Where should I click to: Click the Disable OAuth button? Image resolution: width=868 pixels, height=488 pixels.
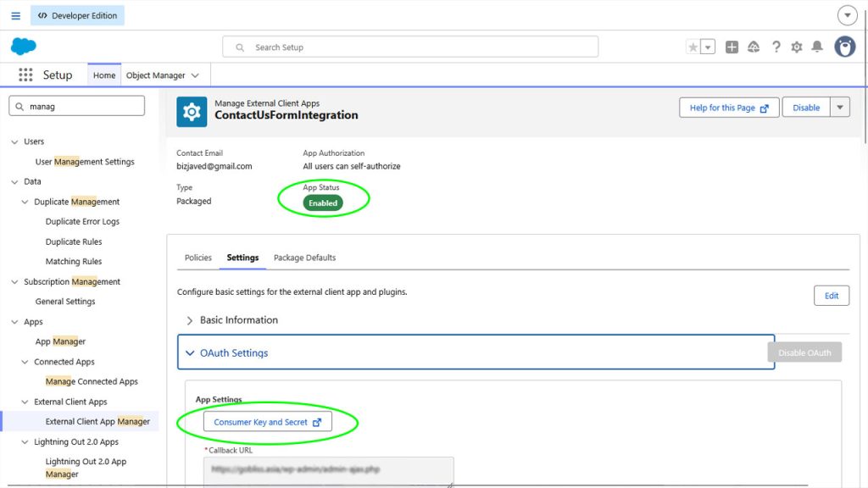(x=804, y=352)
